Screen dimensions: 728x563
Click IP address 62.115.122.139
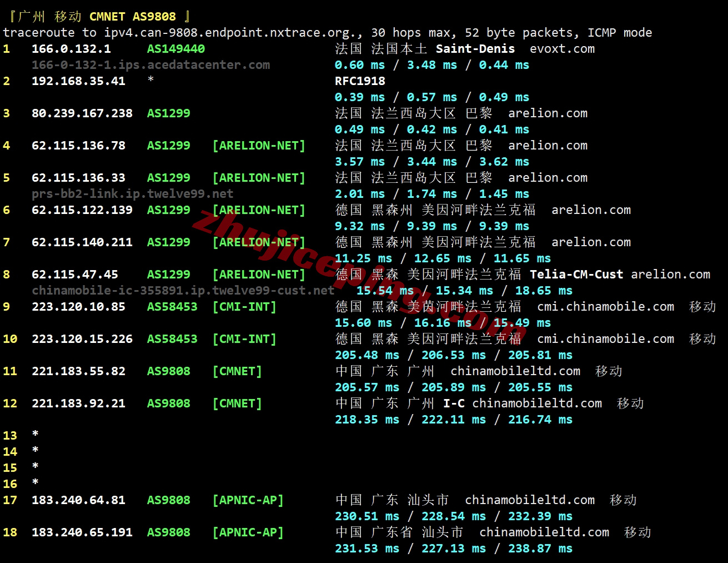(82, 210)
